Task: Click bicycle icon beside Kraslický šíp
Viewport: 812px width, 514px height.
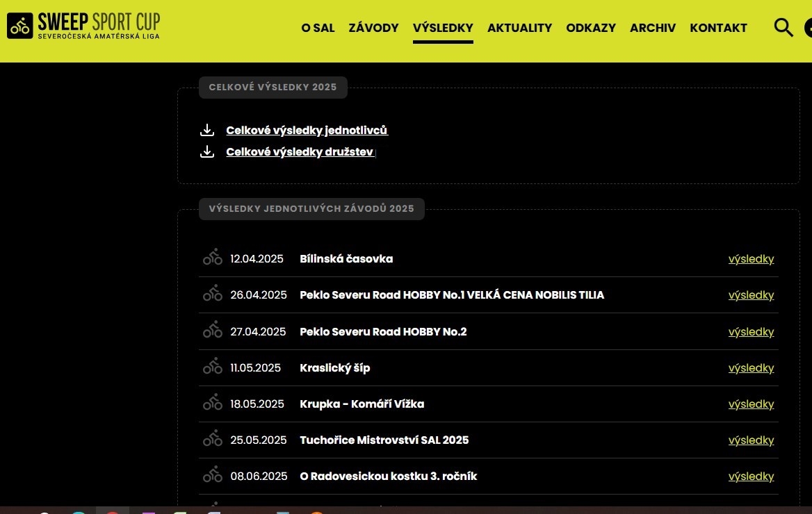Action: coord(213,367)
